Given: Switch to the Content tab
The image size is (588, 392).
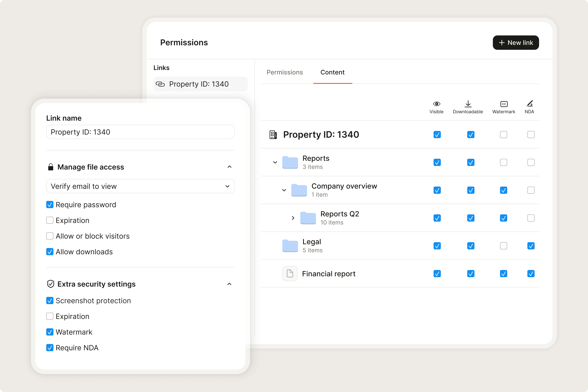Looking at the screenshot, I should (332, 72).
